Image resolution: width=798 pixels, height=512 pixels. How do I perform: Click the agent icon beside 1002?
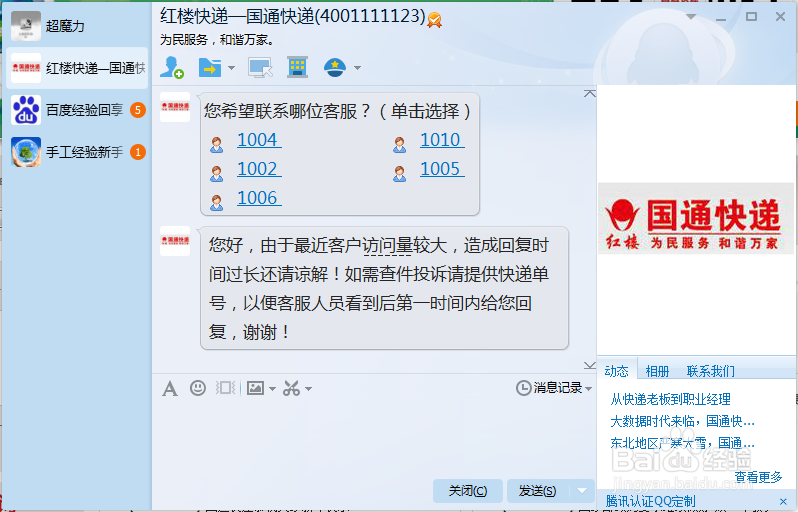point(217,174)
